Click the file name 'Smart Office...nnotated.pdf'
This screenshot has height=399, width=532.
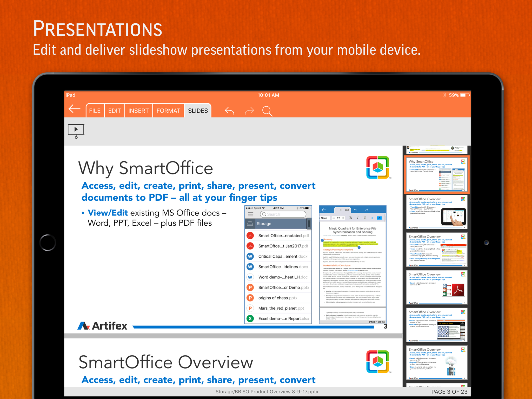(x=284, y=236)
